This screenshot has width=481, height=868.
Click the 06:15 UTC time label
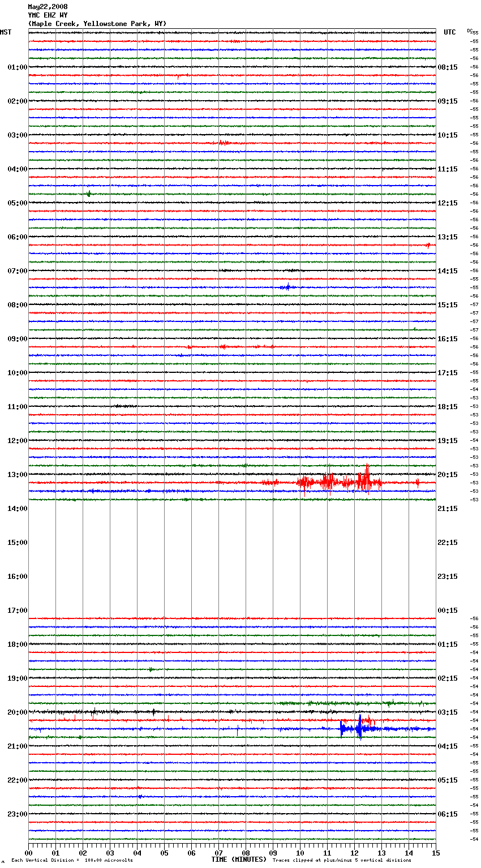click(448, 814)
